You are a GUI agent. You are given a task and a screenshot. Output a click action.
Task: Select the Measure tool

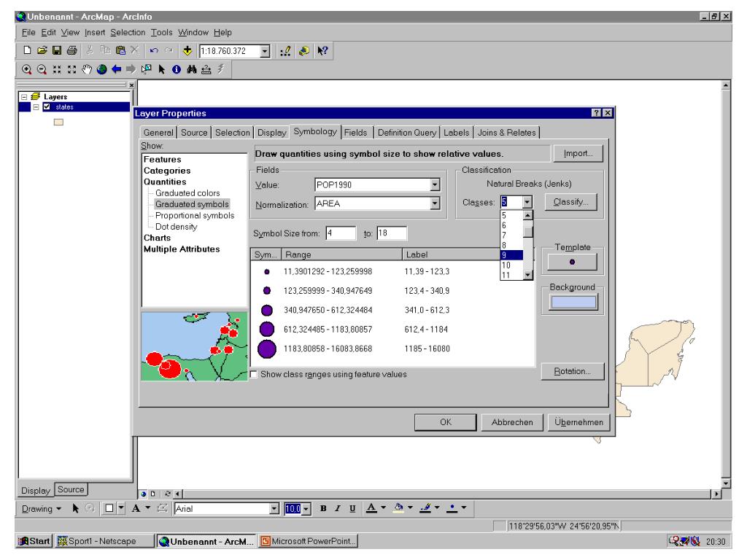(x=206, y=69)
